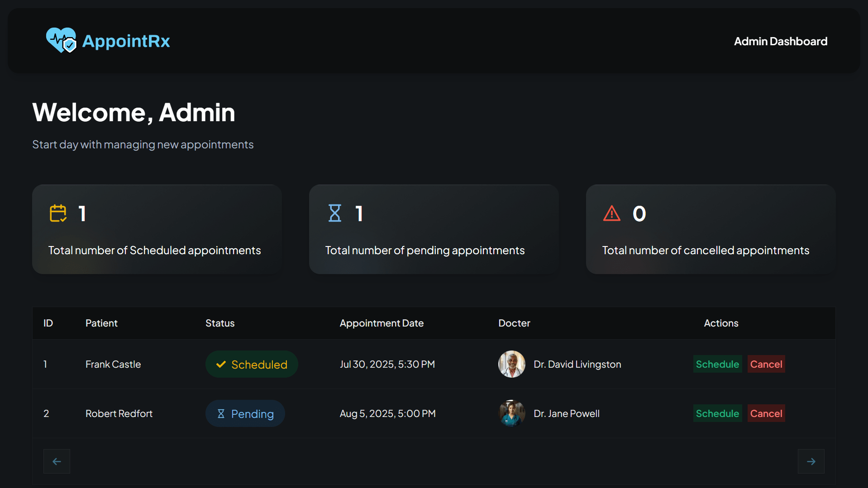The width and height of the screenshot is (868, 488).
Task: Click the Appointment Date column header
Action: point(382,323)
